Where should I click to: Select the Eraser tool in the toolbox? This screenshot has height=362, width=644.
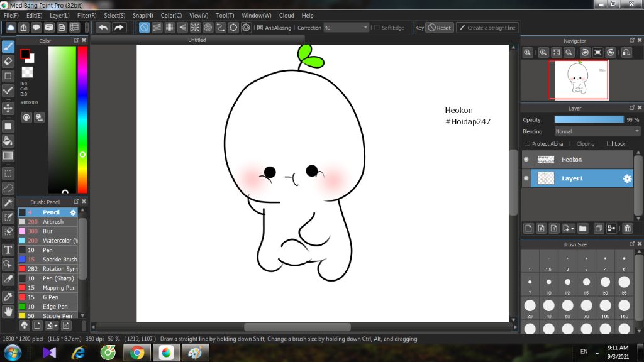[x=8, y=61]
